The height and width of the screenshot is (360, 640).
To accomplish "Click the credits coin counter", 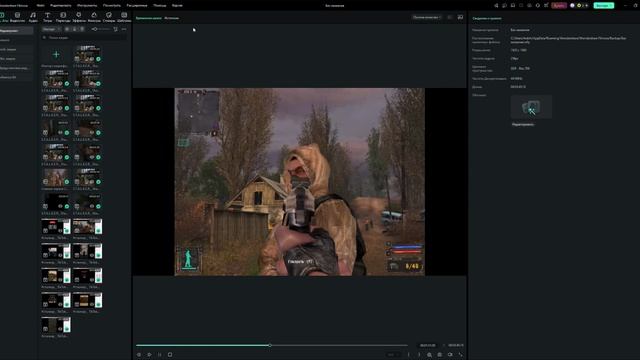I will click(582, 6).
